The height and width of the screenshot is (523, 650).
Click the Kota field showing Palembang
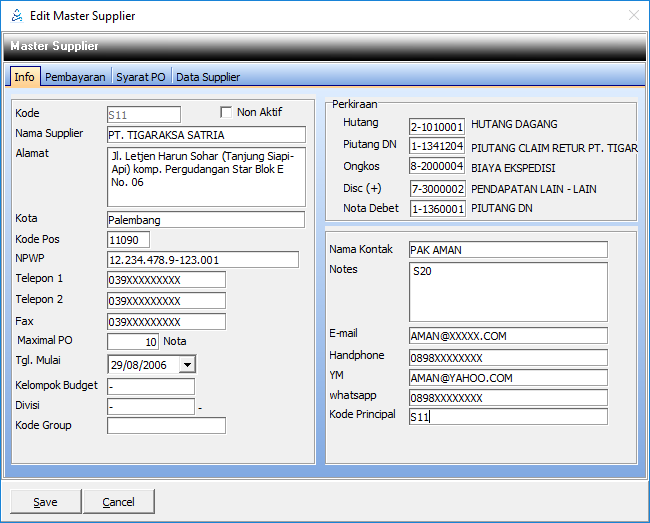205,220
